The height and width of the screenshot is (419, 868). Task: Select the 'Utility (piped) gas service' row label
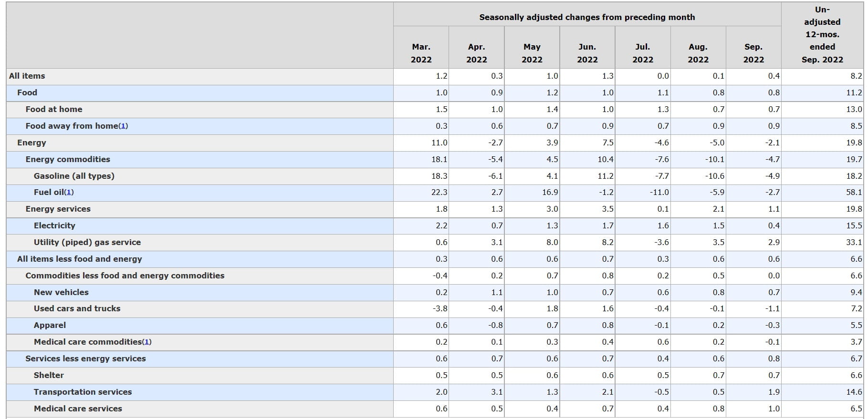click(87, 242)
